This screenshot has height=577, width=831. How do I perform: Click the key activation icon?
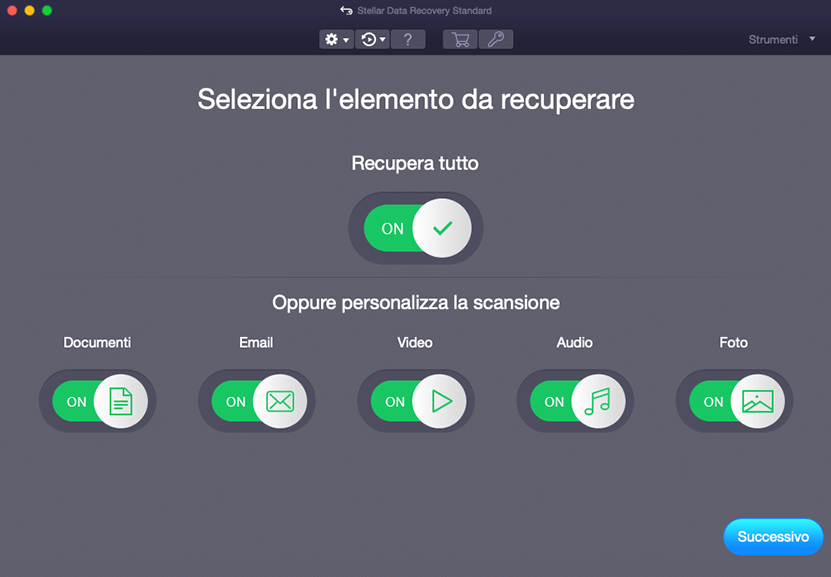(494, 40)
